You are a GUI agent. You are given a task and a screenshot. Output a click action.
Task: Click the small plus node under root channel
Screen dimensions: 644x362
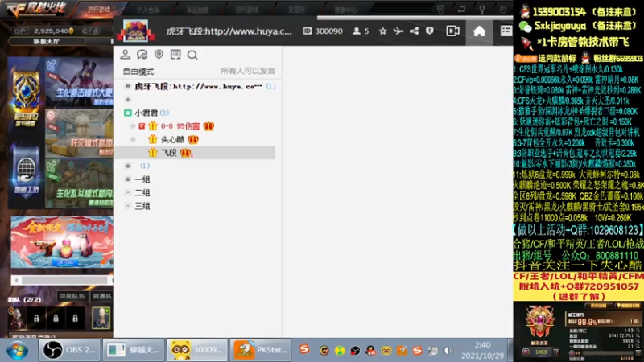[128, 99]
